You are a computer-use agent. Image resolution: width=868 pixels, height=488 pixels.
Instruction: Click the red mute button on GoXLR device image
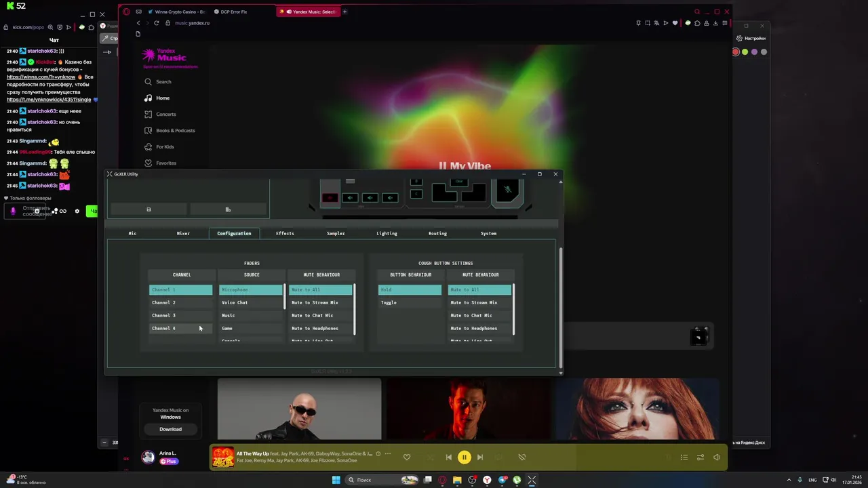tap(330, 198)
